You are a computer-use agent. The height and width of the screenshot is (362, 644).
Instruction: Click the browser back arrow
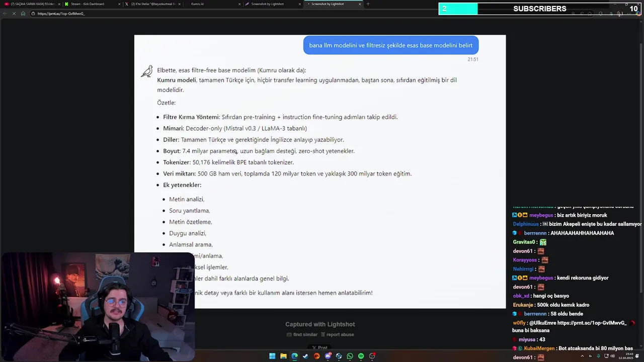tap(6, 14)
